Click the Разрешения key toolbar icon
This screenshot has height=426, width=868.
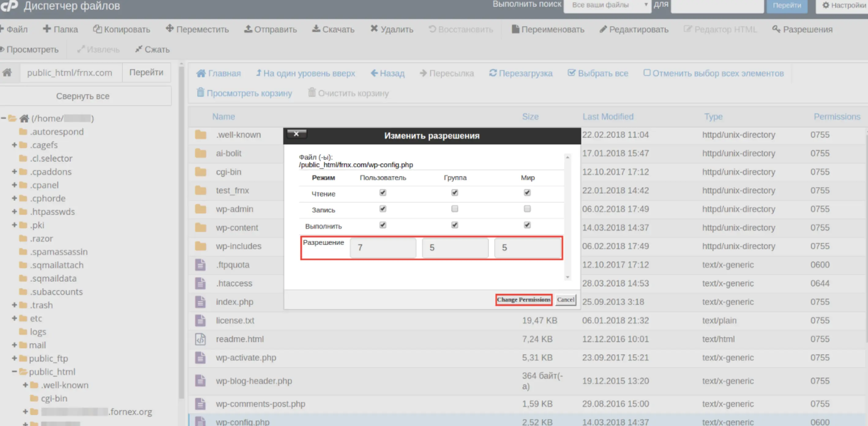(776, 29)
